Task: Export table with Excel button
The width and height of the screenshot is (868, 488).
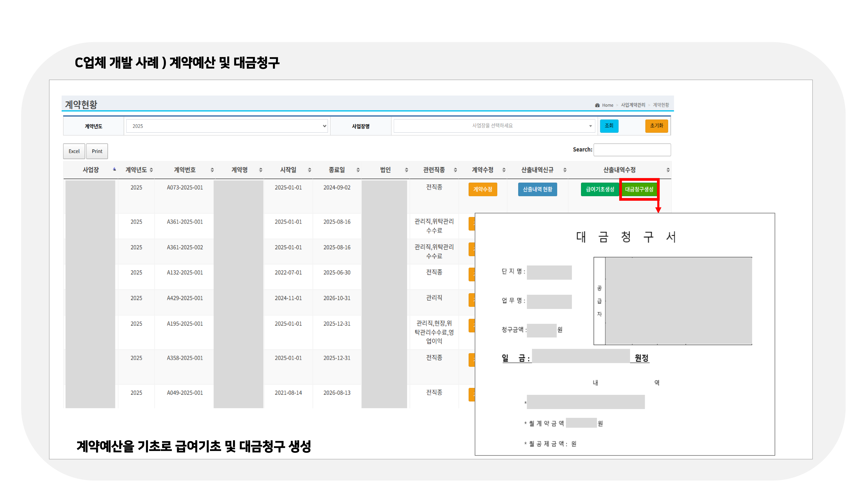Action: pyautogui.click(x=74, y=151)
